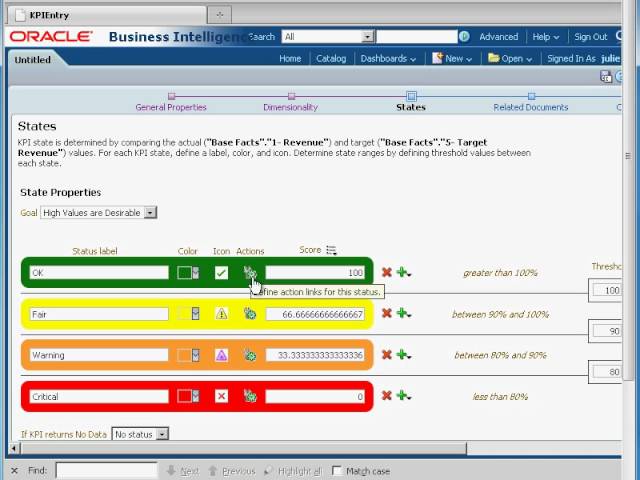Click the threshold field showing 90
The image size is (640, 480).
point(607,331)
